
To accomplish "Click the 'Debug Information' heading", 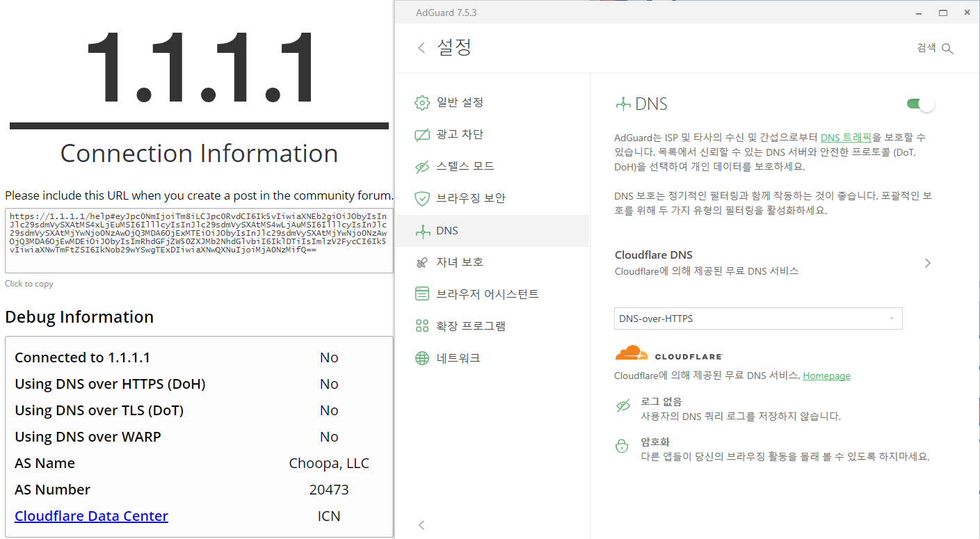I will pos(79,317).
